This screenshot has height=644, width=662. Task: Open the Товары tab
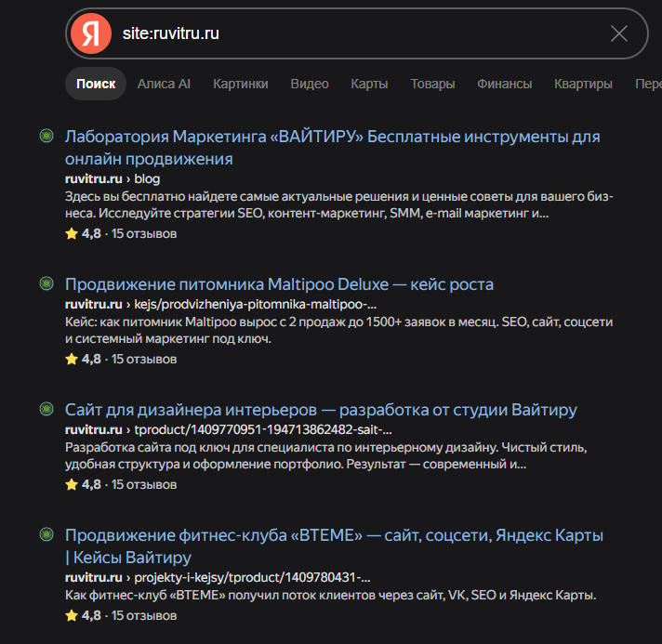[432, 84]
